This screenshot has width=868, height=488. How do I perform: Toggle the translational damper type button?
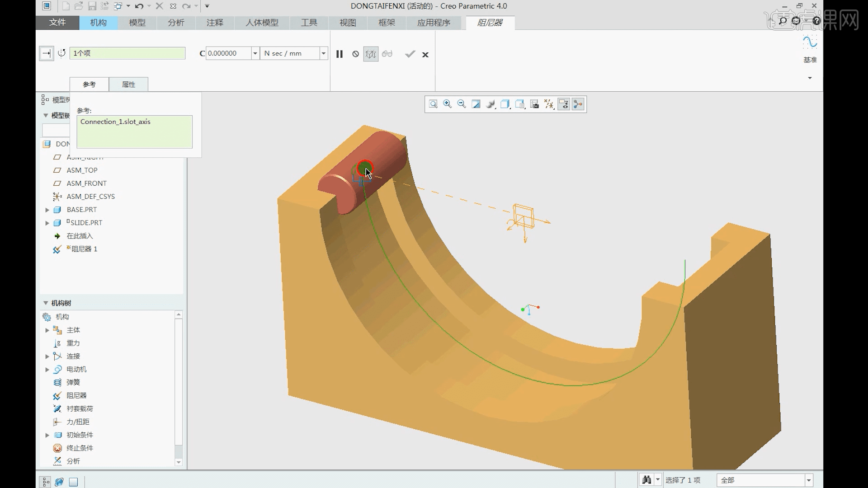click(46, 53)
